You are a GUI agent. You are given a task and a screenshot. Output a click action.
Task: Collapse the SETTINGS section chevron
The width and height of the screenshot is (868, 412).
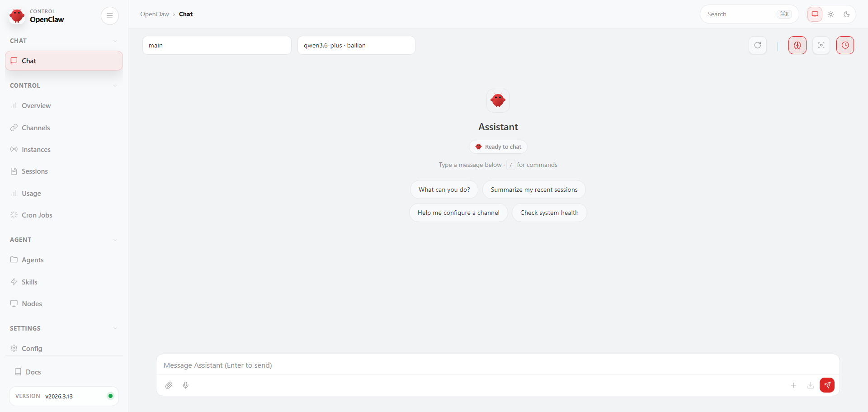point(115,328)
